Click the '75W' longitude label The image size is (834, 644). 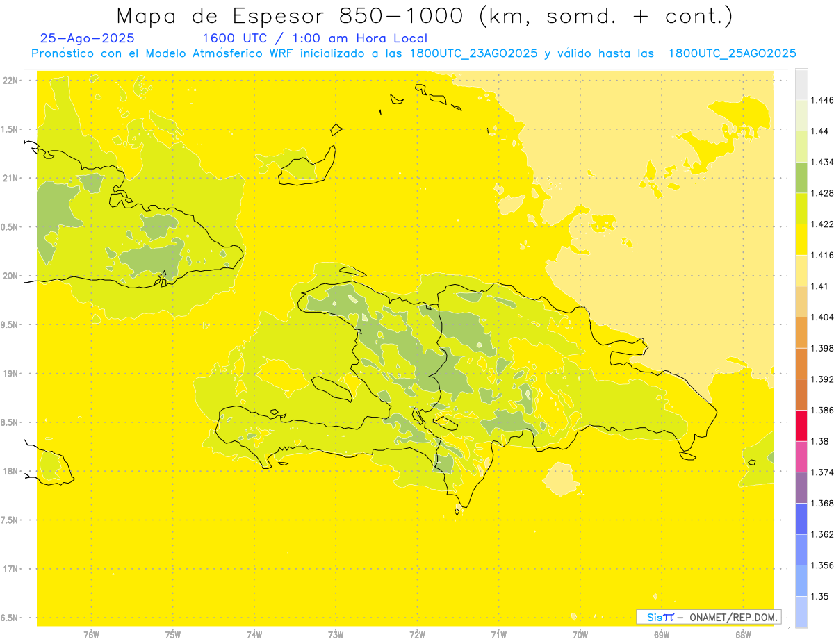(173, 635)
